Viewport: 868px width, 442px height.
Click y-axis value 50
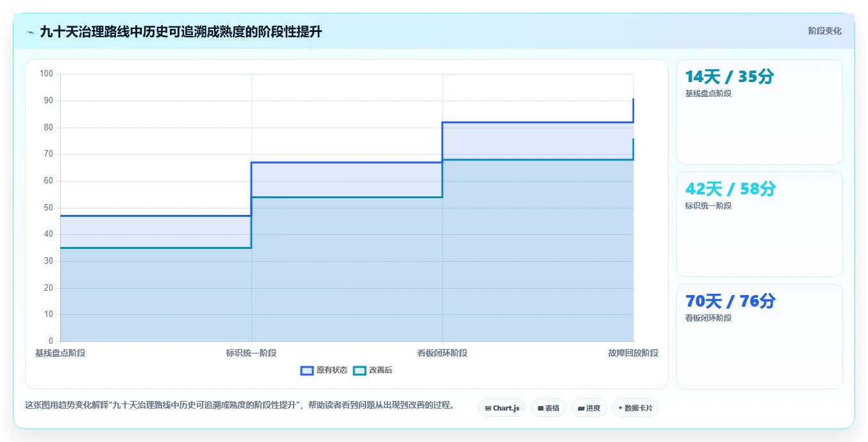pyautogui.click(x=48, y=207)
